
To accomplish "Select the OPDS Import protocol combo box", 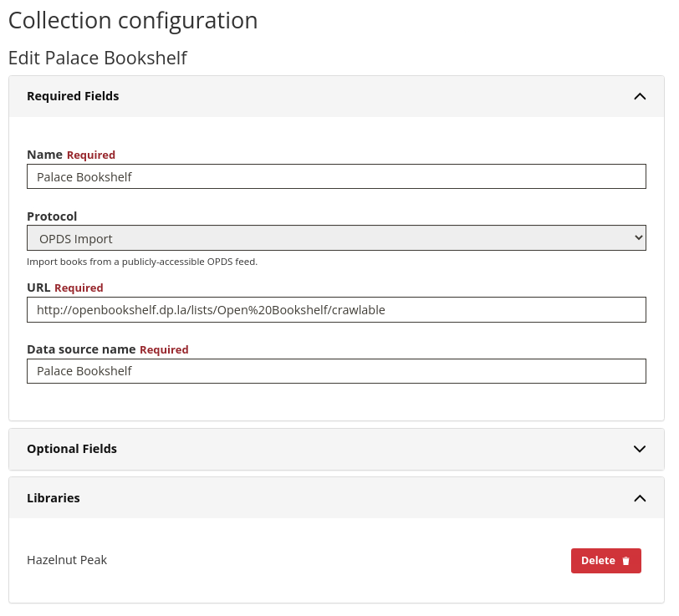I will tap(336, 238).
